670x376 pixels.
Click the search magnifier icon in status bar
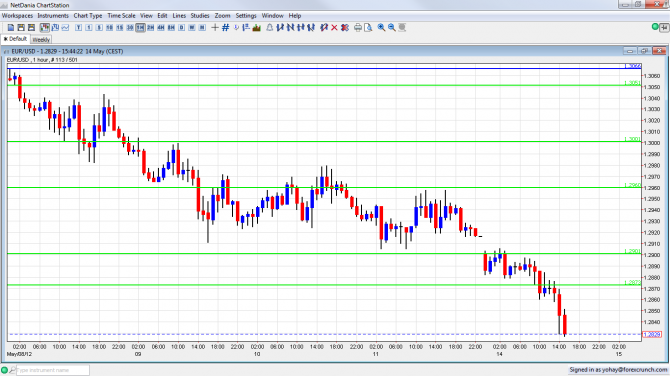pos(12,370)
